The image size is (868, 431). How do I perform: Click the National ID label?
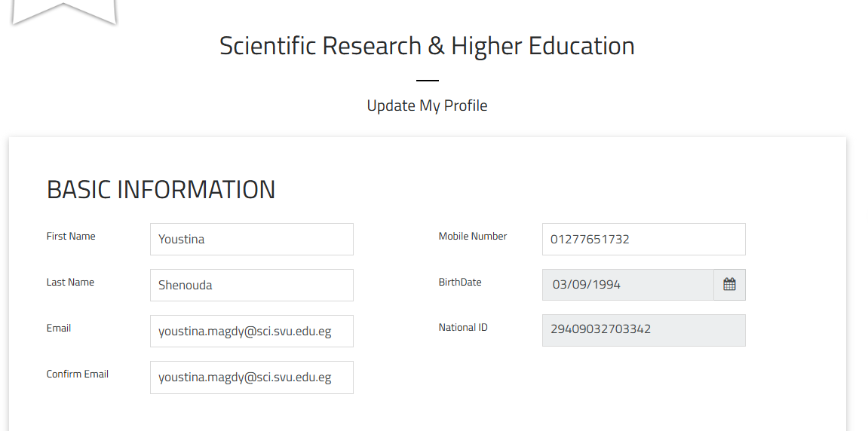(x=463, y=328)
